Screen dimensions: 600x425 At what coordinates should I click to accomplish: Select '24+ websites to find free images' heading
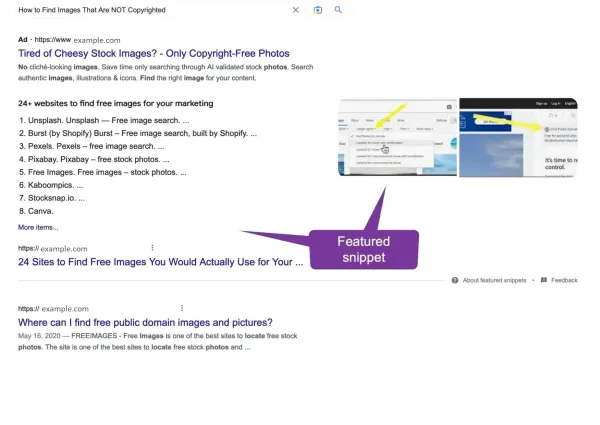[116, 104]
